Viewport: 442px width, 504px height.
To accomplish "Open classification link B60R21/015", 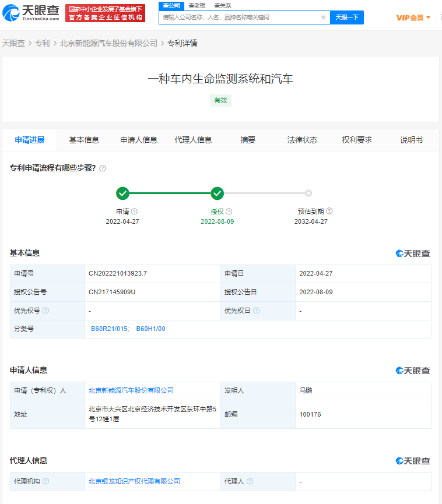I will (108, 329).
